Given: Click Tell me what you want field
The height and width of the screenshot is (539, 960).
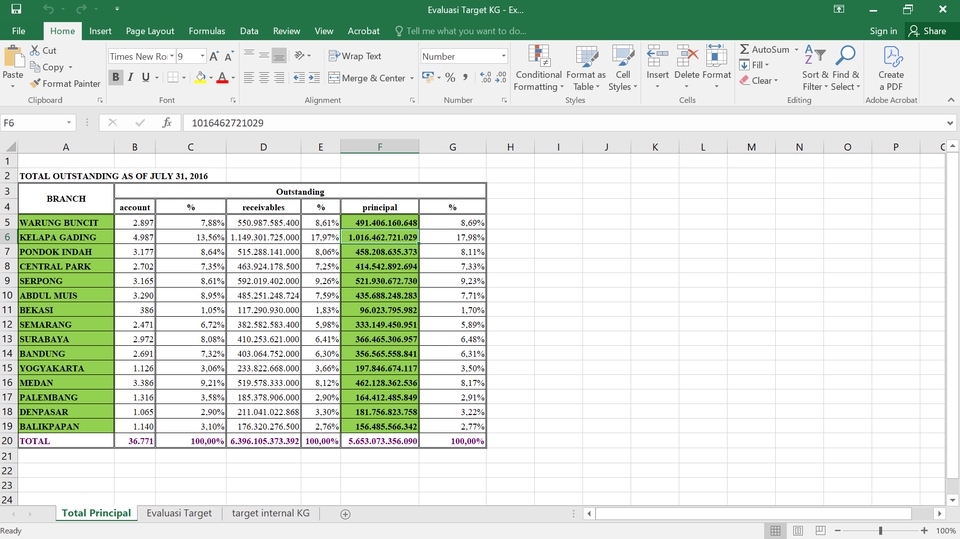Looking at the screenshot, I should pos(460,31).
